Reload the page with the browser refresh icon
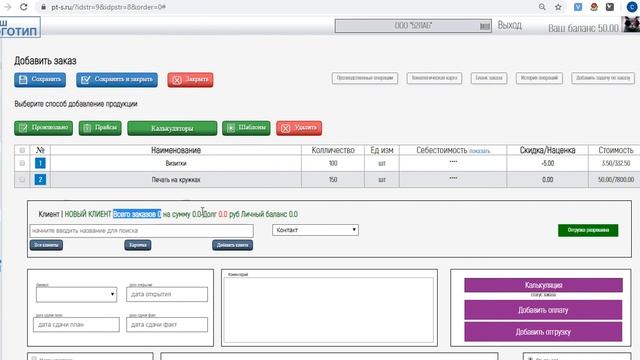The width and height of the screenshot is (640, 360). pyautogui.click(x=24, y=7)
